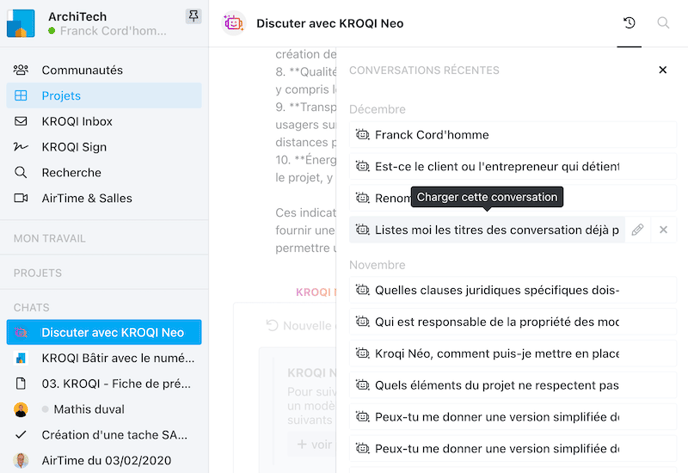
Task: Pin the sidebar with the pushpin icon
Action: click(193, 16)
